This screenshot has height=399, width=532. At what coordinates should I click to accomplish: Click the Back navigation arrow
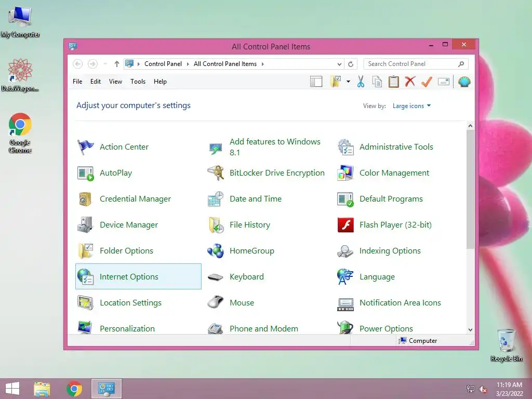point(78,64)
